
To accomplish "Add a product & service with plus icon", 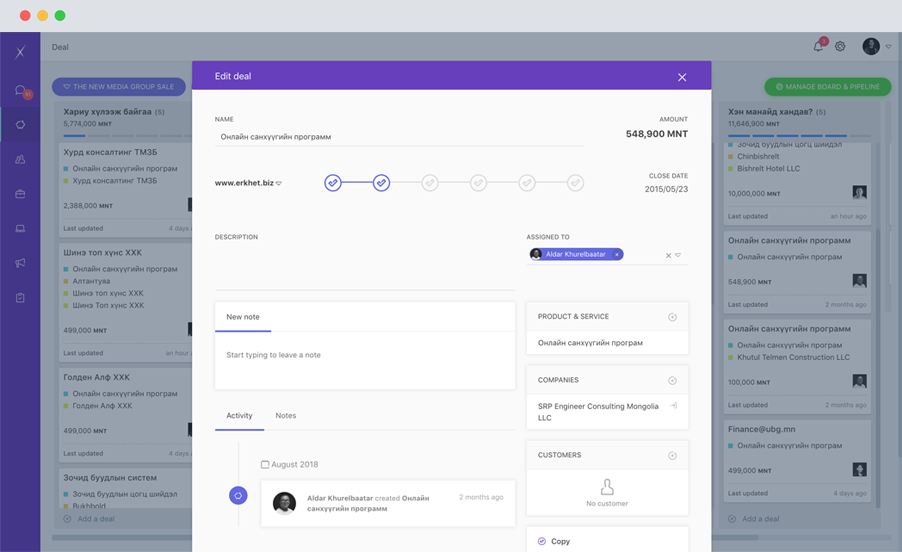I will 672,317.
